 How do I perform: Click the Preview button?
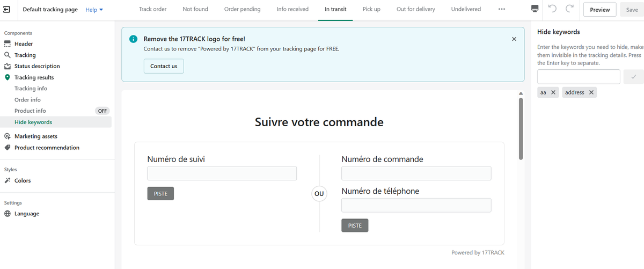click(x=599, y=10)
